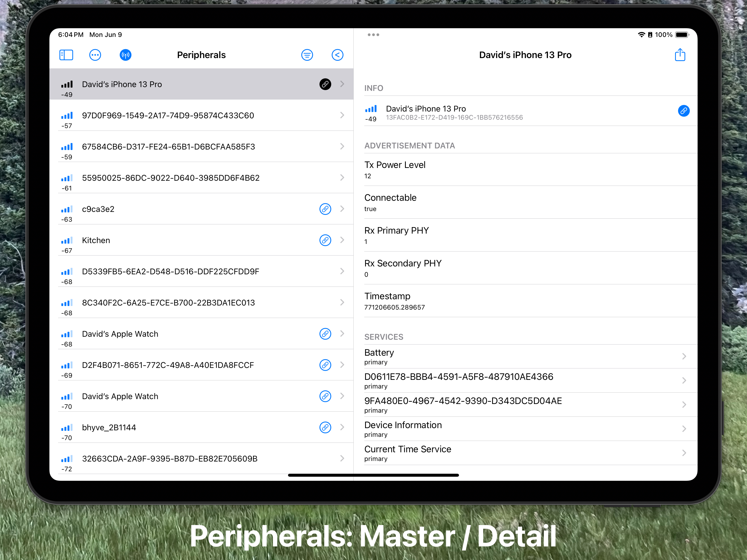Image resolution: width=747 pixels, height=560 pixels.
Task: Open Device Information service
Action: click(531, 429)
